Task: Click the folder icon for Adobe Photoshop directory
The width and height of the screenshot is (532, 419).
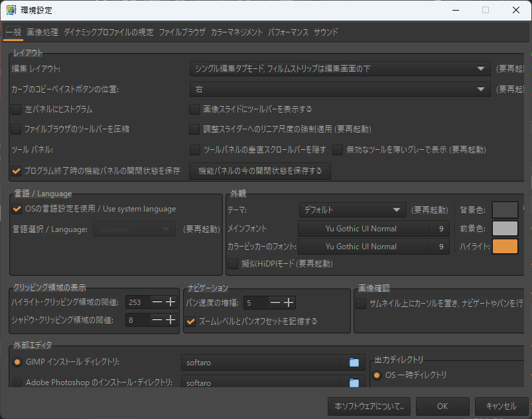Action: click(x=354, y=383)
